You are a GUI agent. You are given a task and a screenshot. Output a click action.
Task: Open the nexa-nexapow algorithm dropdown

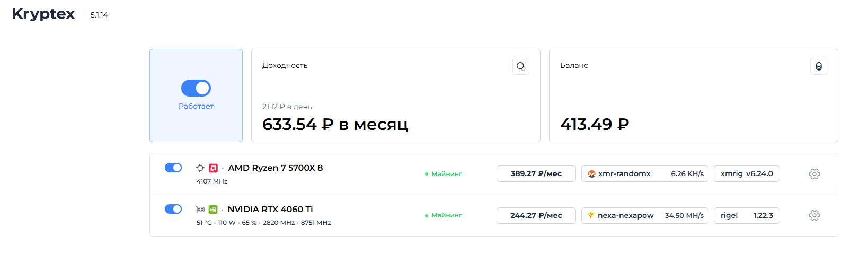click(644, 215)
